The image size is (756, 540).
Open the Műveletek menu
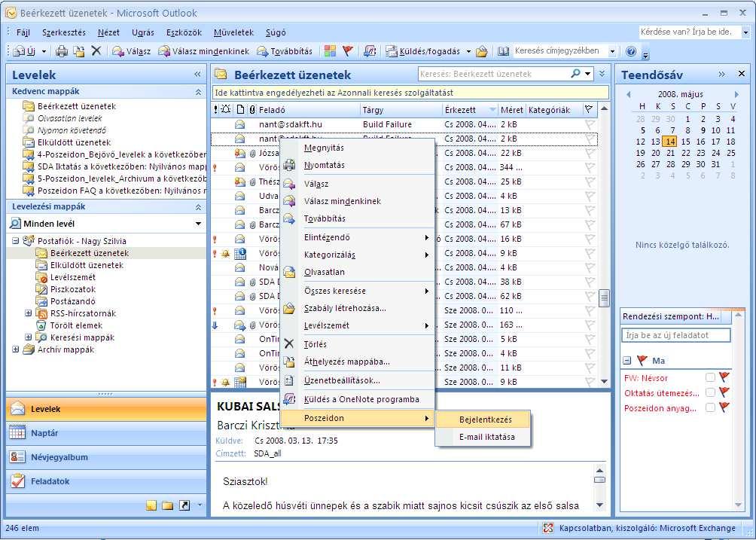(x=233, y=32)
